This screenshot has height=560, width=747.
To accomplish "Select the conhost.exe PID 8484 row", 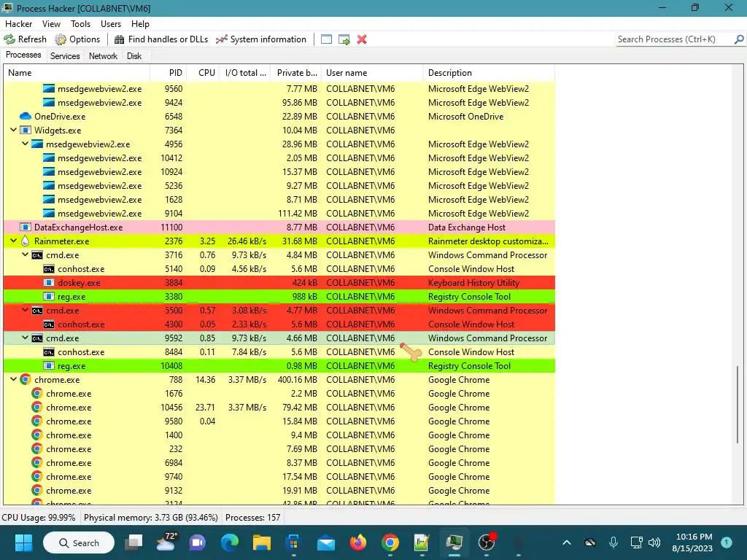I will pyautogui.click(x=279, y=352).
